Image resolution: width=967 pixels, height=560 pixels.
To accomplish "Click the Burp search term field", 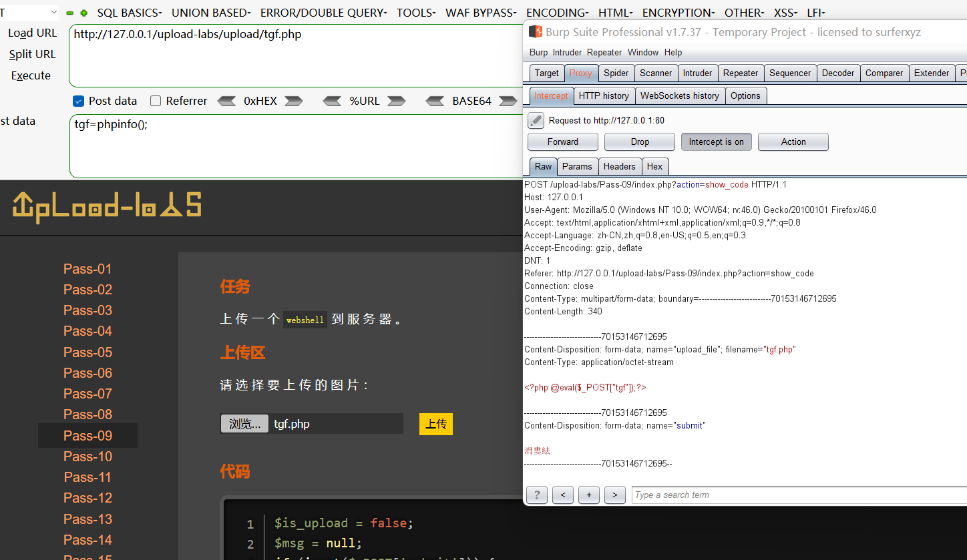I will 799,495.
